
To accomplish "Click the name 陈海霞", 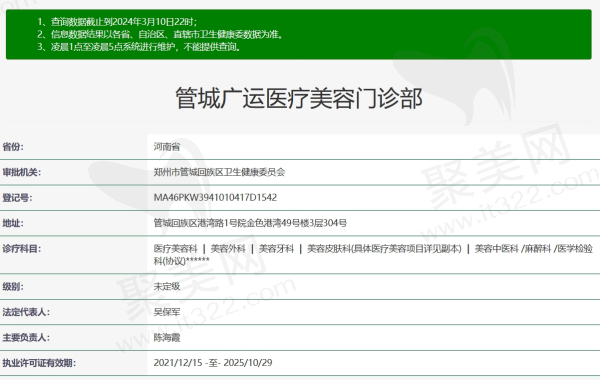I will point(167,338).
